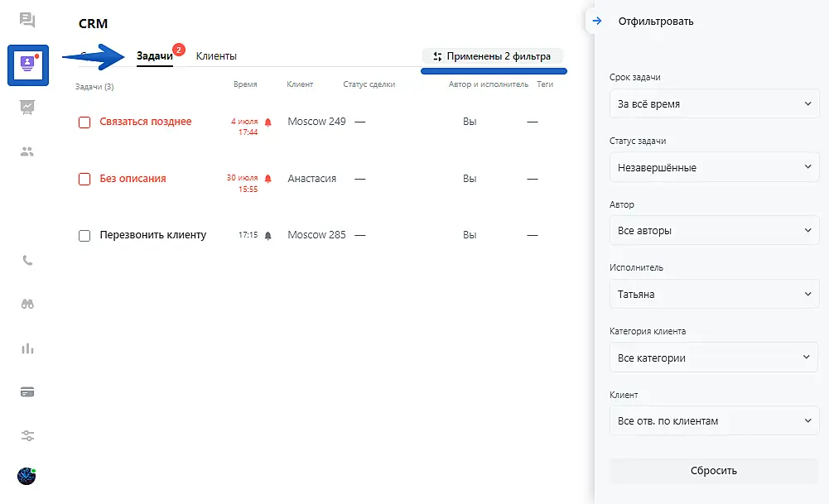The image size is (829, 504).
Task: Select the Задачи tab
Action: coord(155,56)
